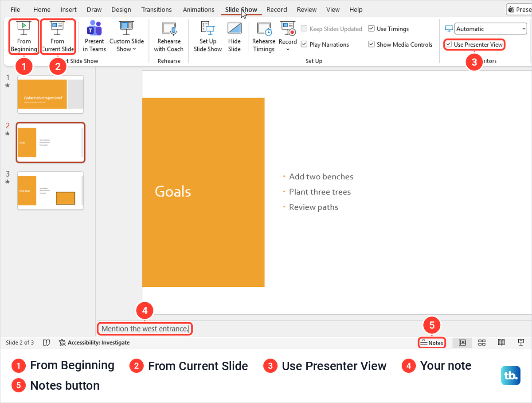
Task: Switch to the View tab
Action: [333, 9]
